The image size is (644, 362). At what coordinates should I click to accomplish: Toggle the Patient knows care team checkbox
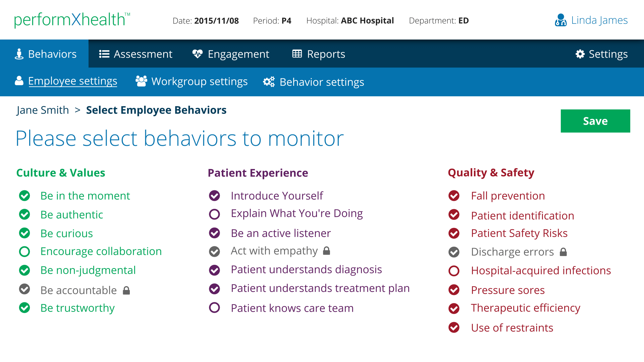tap(214, 308)
